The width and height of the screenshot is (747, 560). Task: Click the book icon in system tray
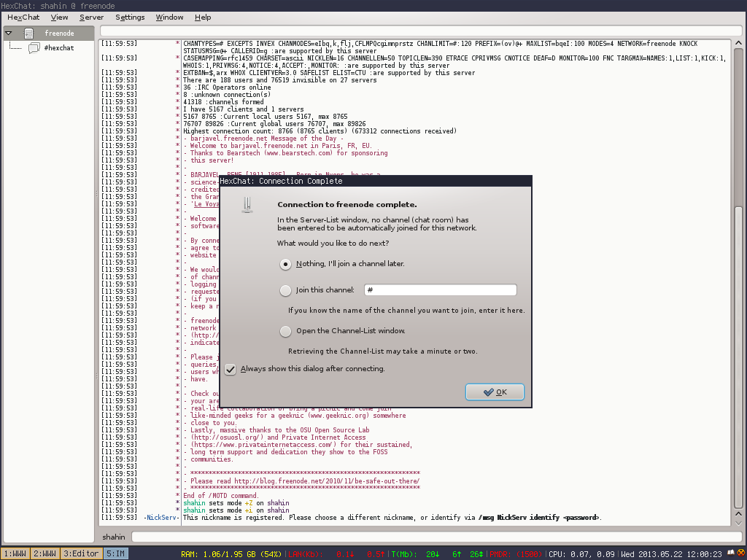pyautogui.click(x=731, y=553)
